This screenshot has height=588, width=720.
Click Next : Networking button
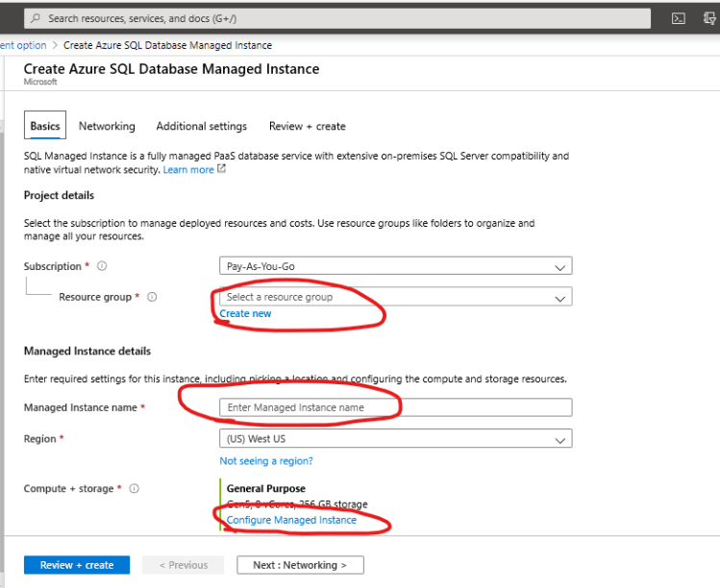(300, 565)
